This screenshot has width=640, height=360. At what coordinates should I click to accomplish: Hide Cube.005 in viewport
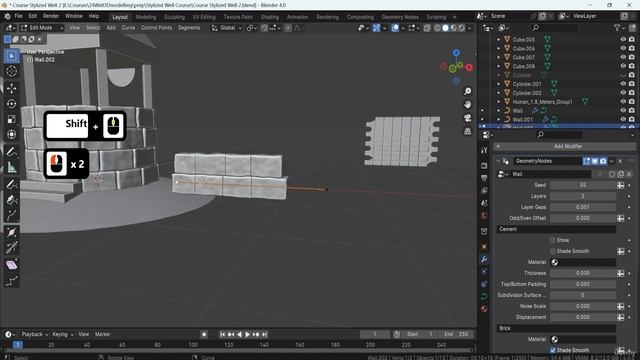[623, 39]
